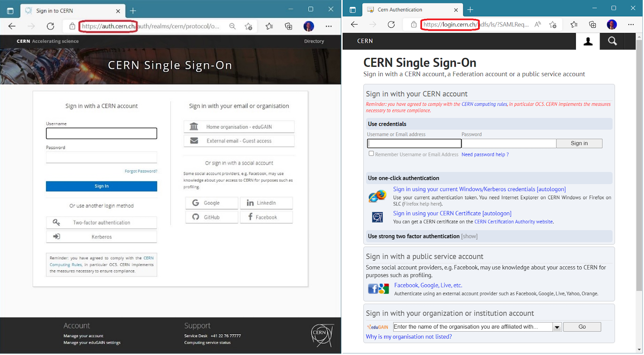Open Directory in the left CERN header
Screen dimensions: 644x355
tap(314, 41)
